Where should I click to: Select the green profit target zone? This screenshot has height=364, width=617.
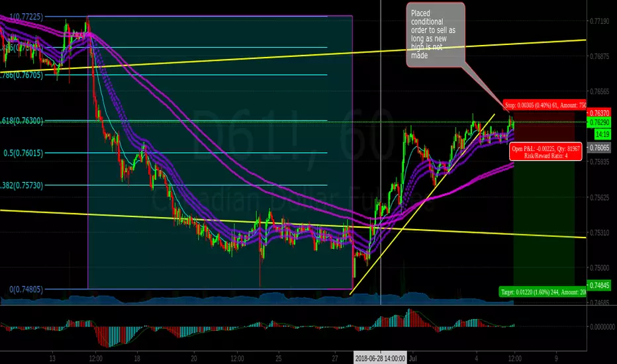coord(544,217)
